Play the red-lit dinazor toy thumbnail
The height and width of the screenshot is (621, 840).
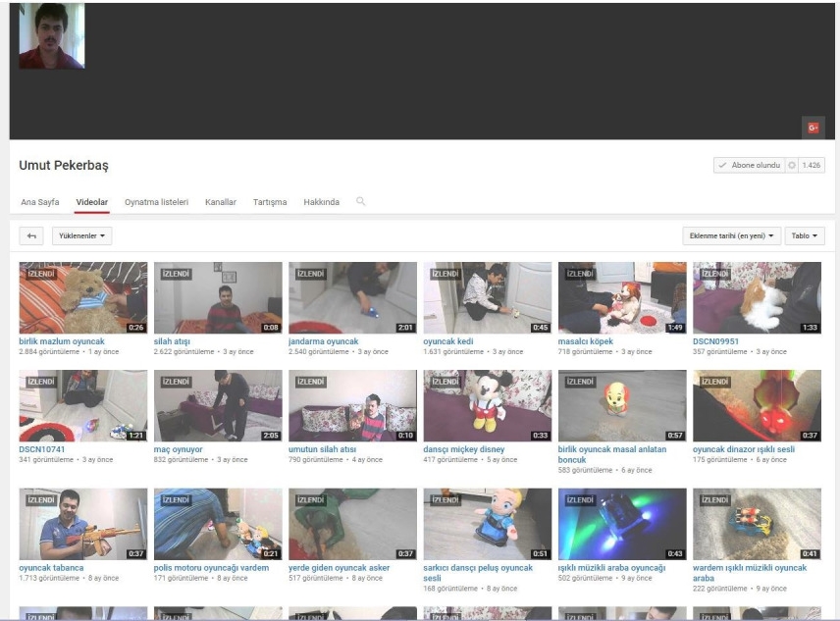coord(757,406)
